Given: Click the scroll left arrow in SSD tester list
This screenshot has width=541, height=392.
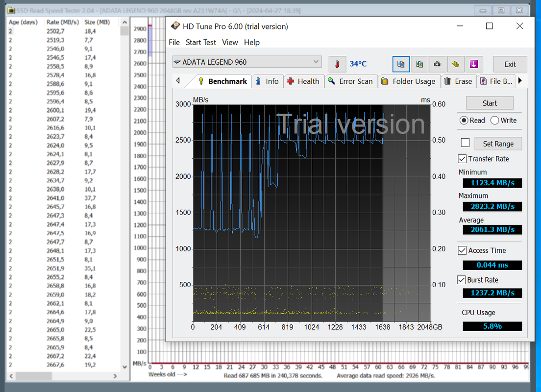Looking at the screenshot, I should click(11, 376).
